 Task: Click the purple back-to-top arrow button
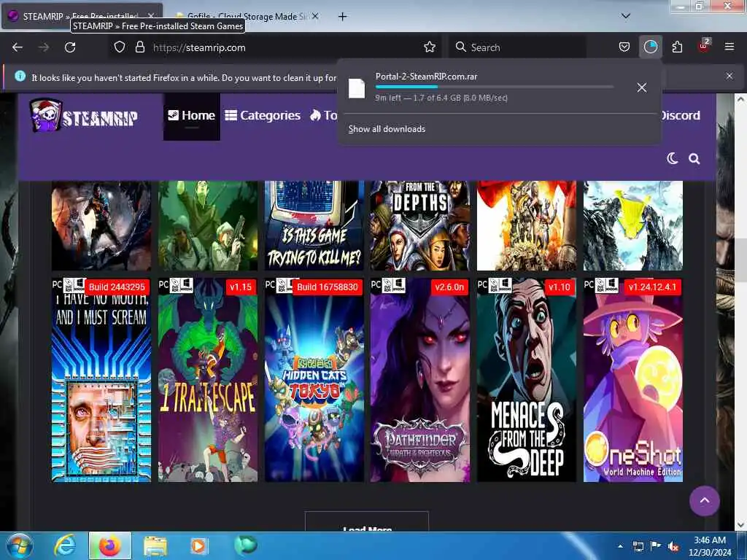[x=705, y=501]
